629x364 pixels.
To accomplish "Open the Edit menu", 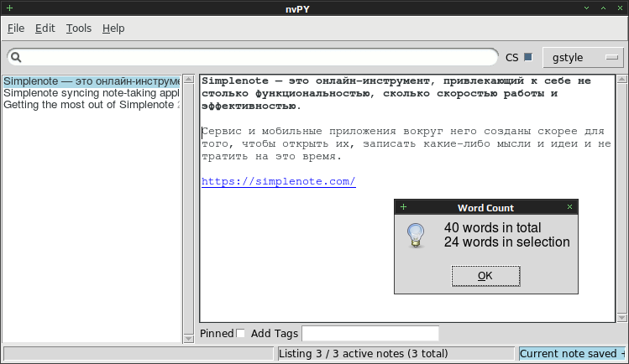I will point(45,29).
